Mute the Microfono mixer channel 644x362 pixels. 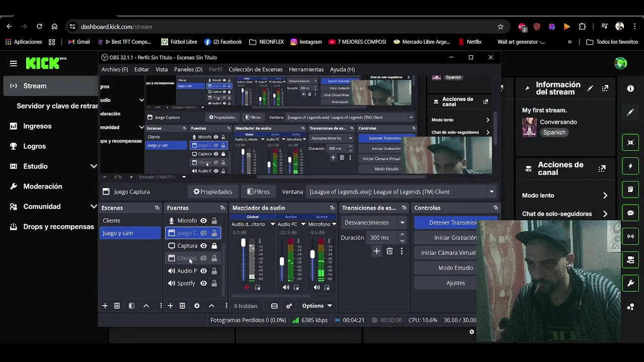coord(316,288)
